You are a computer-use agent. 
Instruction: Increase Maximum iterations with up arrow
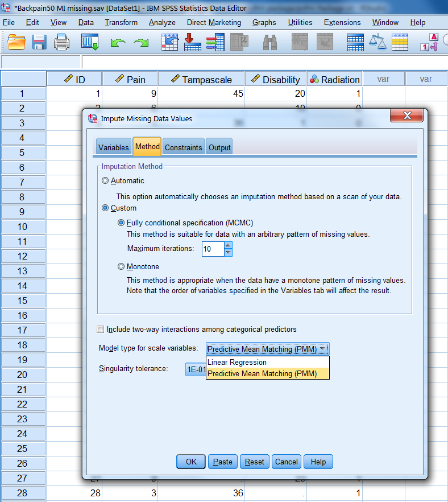[228, 246]
